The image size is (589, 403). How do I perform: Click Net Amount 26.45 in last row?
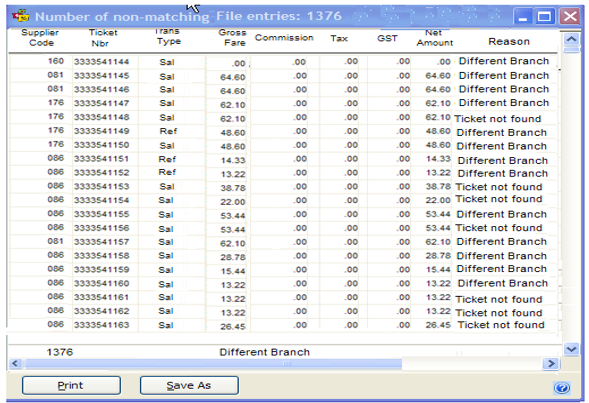click(x=438, y=325)
